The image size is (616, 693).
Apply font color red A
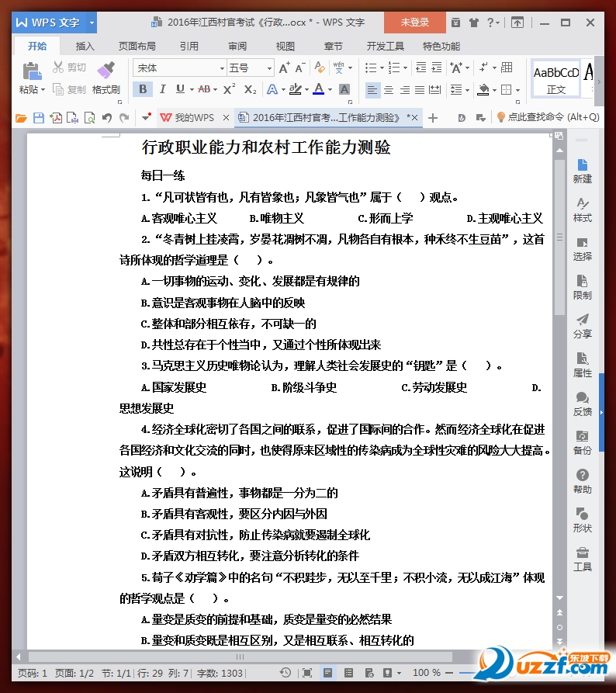click(319, 89)
